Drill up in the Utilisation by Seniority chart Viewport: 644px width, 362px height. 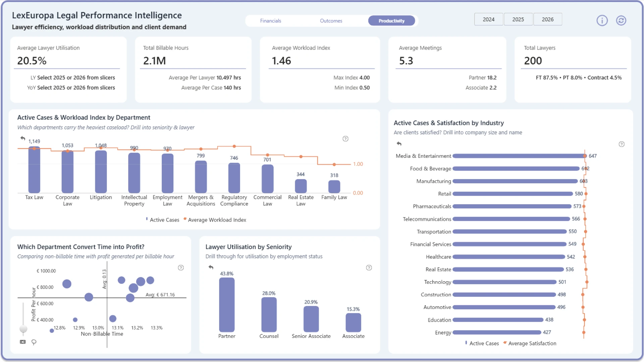coord(211,267)
